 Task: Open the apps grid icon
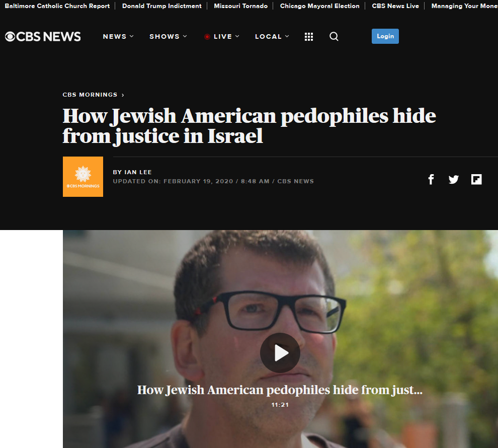tap(309, 37)
